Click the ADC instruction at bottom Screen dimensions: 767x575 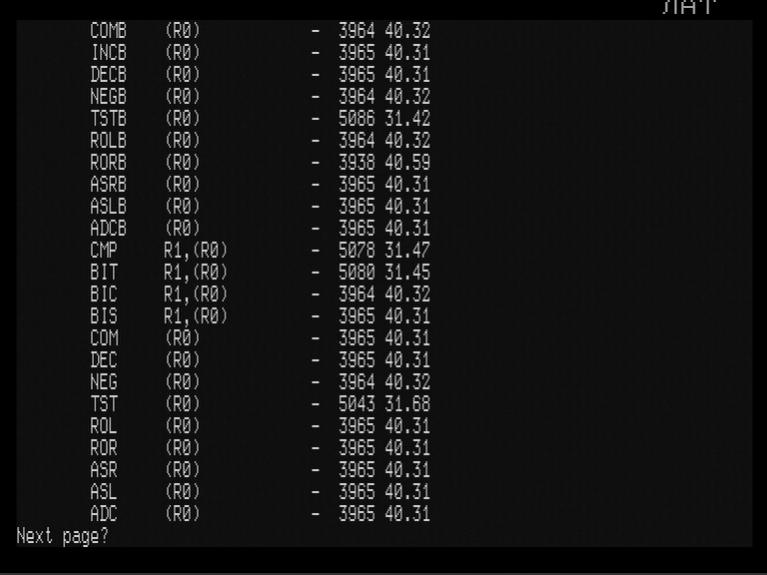point(104,514)
